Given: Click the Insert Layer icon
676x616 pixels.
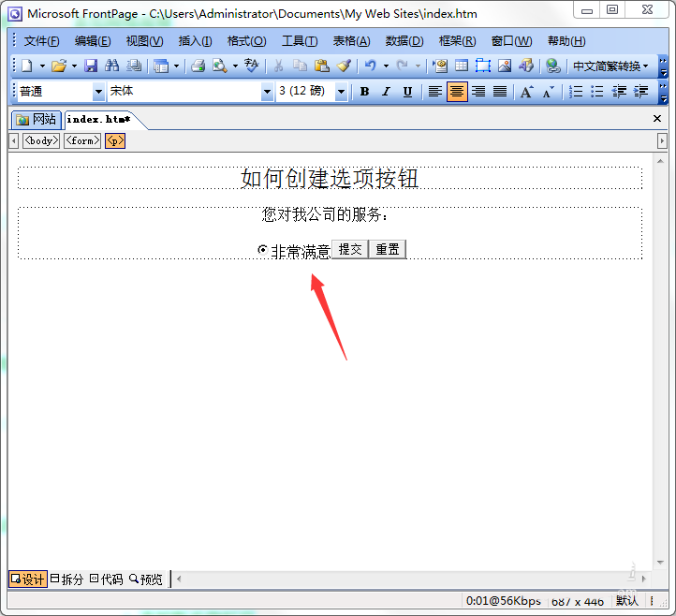Looking at the screenshot, I should [x=483, y=66].
